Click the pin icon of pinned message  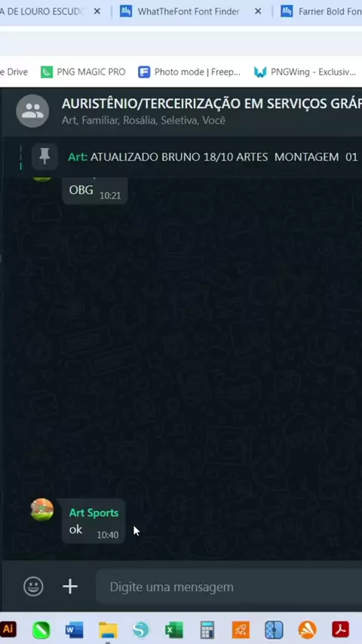point(44,157)
